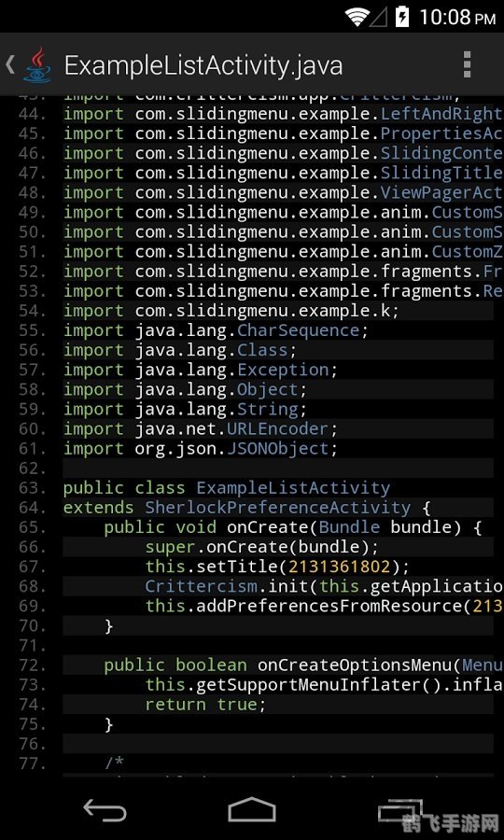
Task: Tap the 10:08 PM clock
Action: [457, 18]
